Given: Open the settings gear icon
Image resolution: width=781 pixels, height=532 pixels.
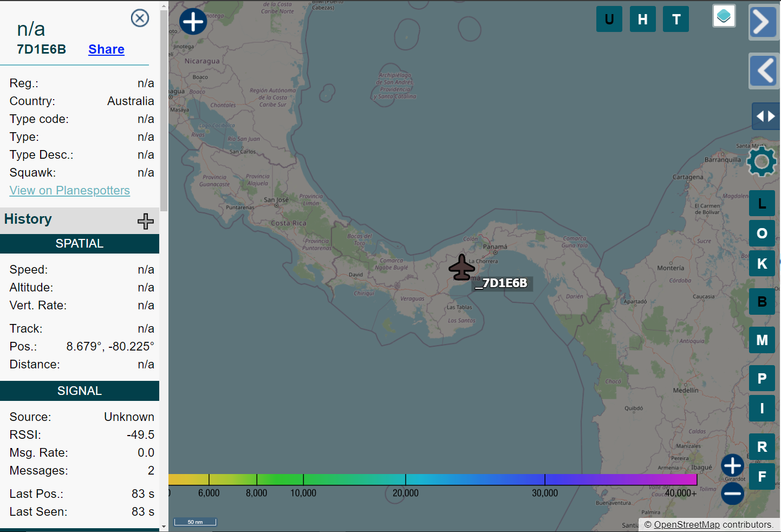Looking at the screenshot, I should click(x=762, y=161).
